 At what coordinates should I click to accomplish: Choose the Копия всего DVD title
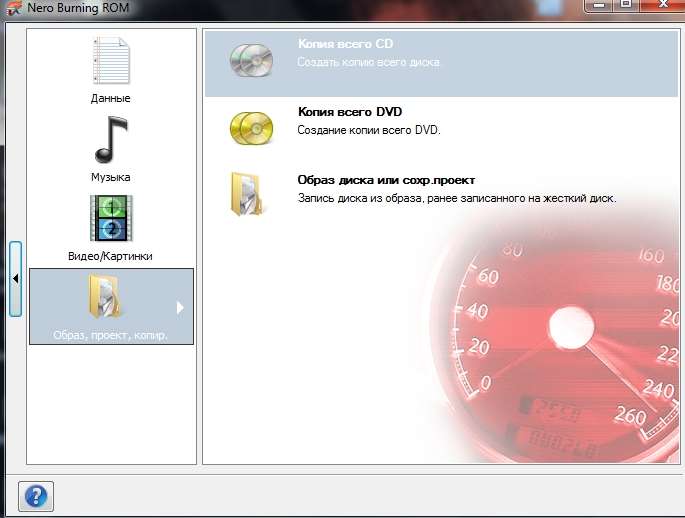[349, 112]
